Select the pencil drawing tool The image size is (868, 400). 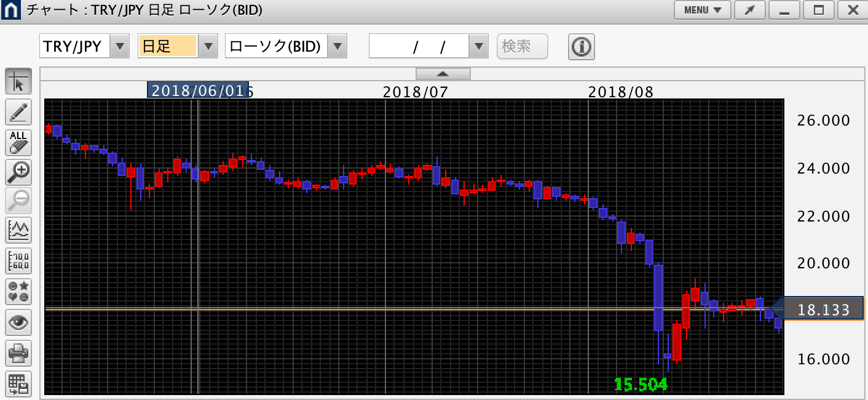coord(18,112)
